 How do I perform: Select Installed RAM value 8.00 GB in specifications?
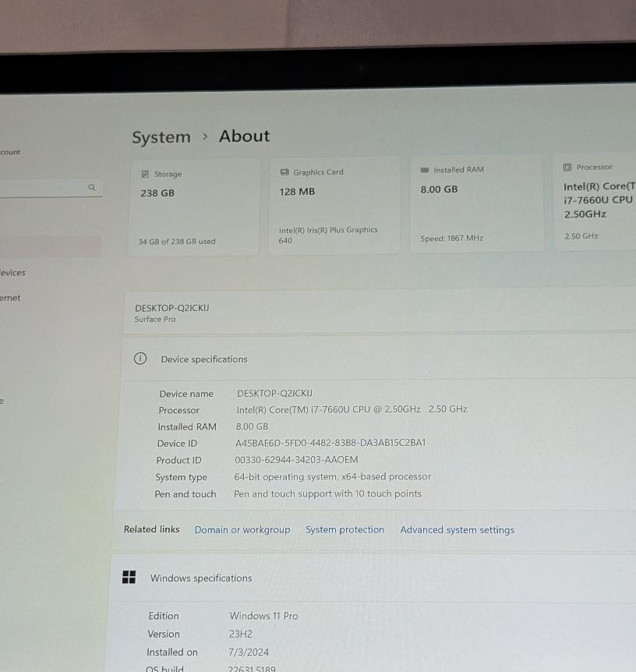tap(252, 426)
